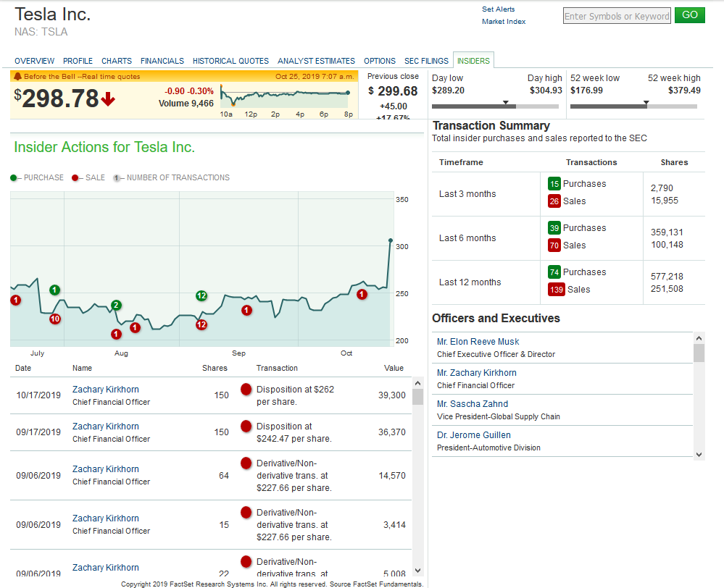Click the red 26 Sales badge
This screenshot has height=588, width=724.
click(554, 201)
